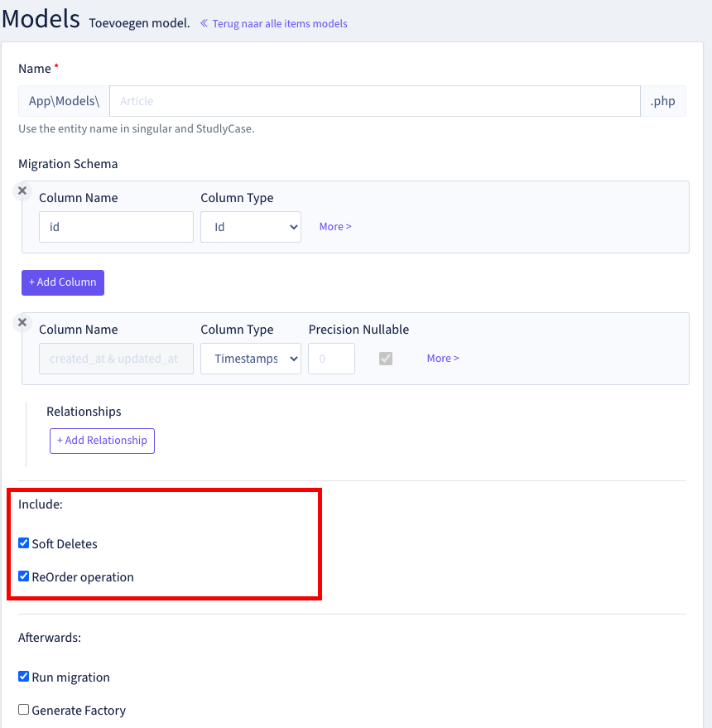Viewport: 712px width, 728px height.
Task: Click the ReOrder operation label text
Action: coord(83,577)
